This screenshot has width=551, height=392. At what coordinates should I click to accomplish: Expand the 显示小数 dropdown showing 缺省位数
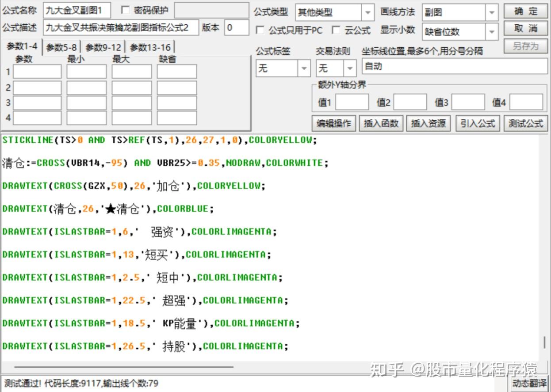point(491,32)
